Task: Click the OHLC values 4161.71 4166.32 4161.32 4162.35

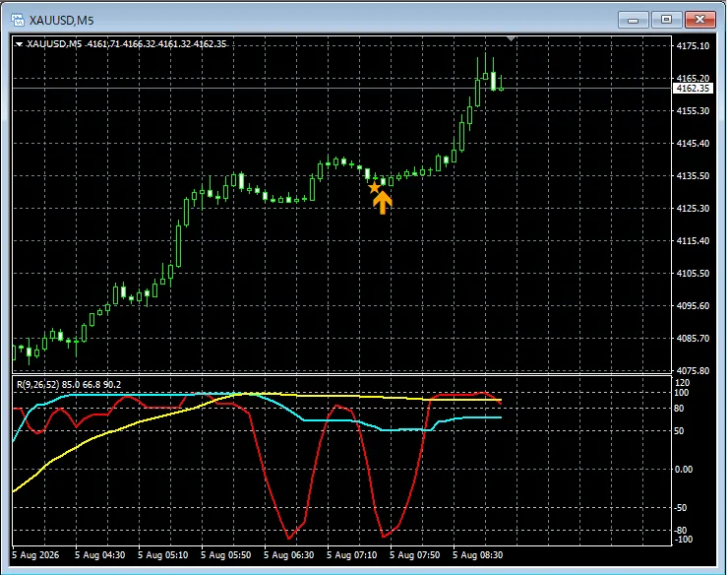Action: point(157,44)
